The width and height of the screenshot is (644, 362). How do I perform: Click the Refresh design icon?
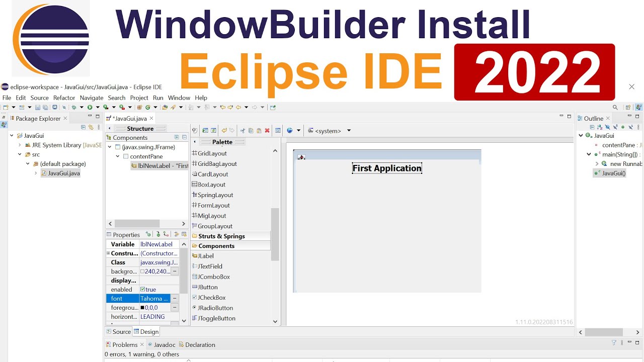(213, 131)
